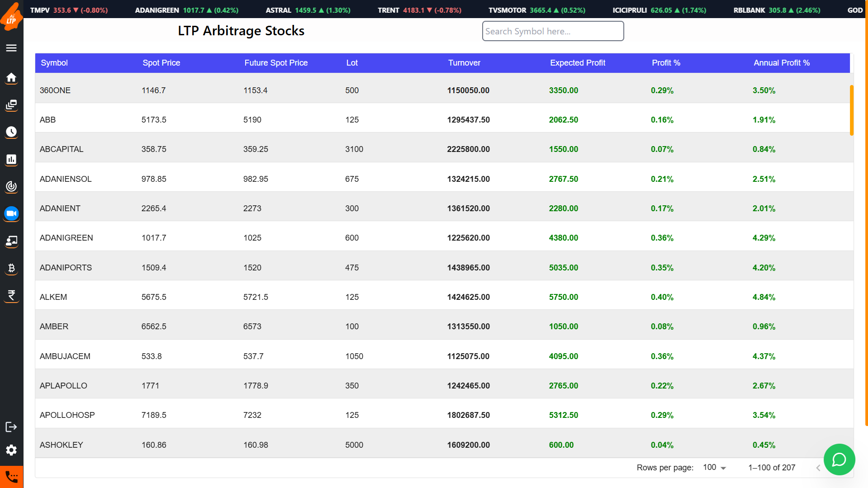Sort by the Expected Profit column header
The image size is (868, 488).
click(x=577, y=63)
